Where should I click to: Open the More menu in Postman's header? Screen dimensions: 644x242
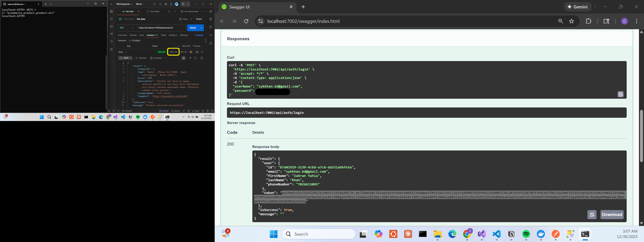pyautogui.click(x=139, y=4)
